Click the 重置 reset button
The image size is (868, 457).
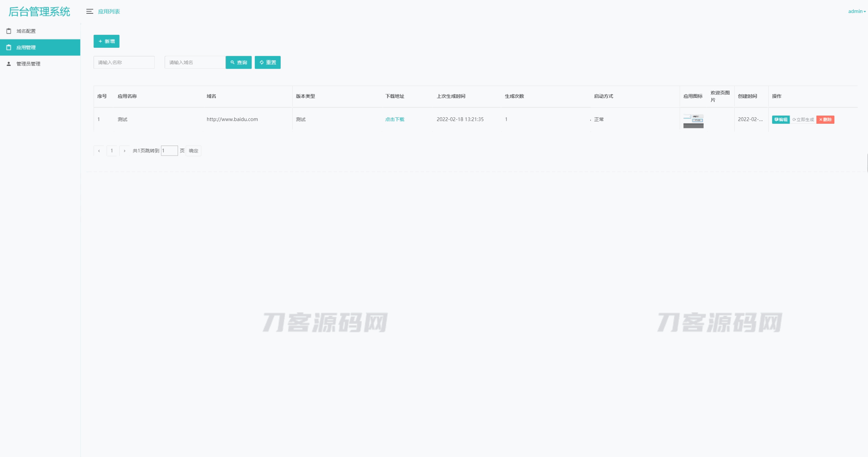pyautogui.click(x=267, y=62)
